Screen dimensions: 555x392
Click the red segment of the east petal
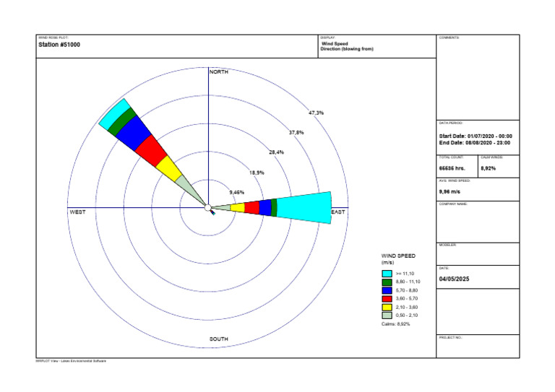point(251,208)
